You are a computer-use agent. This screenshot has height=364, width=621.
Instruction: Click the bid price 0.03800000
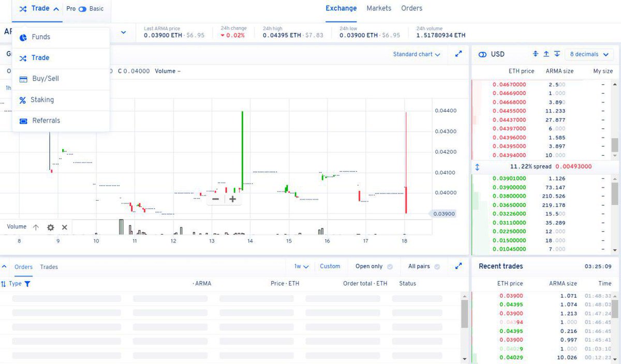[509, 196]
